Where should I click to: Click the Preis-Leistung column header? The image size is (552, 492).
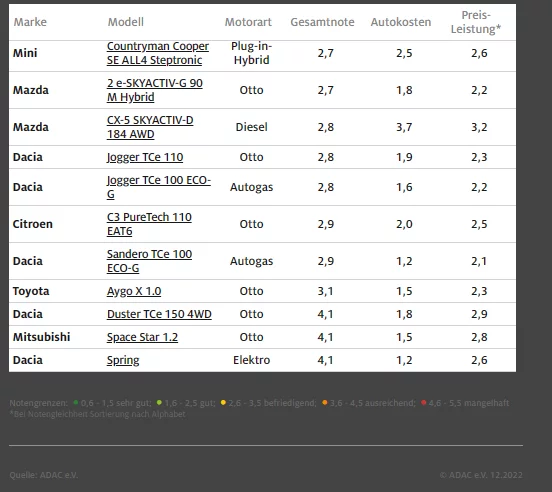(476, 22)
